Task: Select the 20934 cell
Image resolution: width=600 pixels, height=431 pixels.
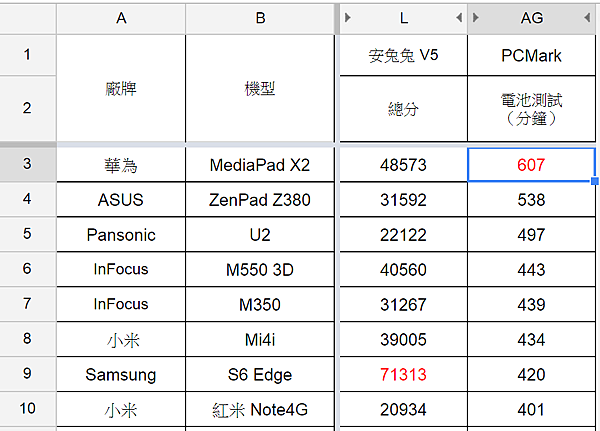Action: pos(403,410)
